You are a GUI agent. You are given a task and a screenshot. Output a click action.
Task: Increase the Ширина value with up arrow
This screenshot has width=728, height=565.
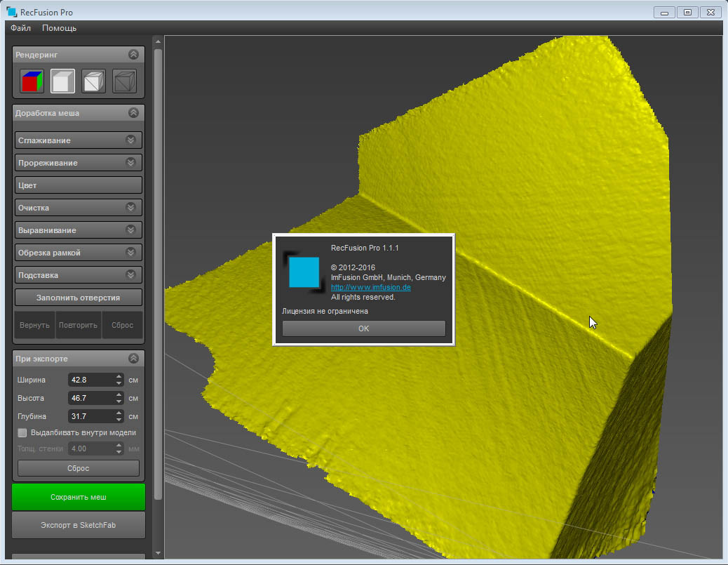(x=118, y=376)
